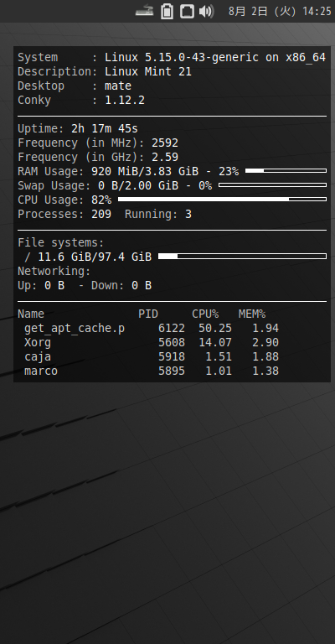Select the marco process row
The image size is (335, 644).
(152, 371)
